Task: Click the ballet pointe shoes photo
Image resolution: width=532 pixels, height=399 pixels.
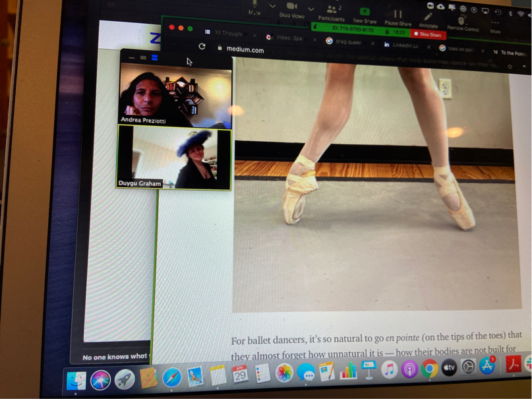Action: pyautogui.click(x=375, y=185)
